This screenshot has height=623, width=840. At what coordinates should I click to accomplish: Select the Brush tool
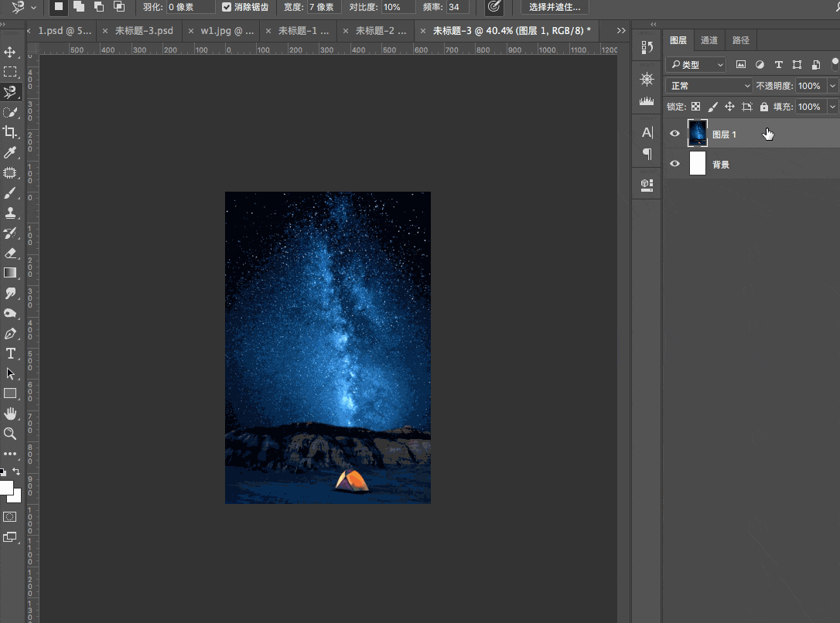tap(9, 192)
